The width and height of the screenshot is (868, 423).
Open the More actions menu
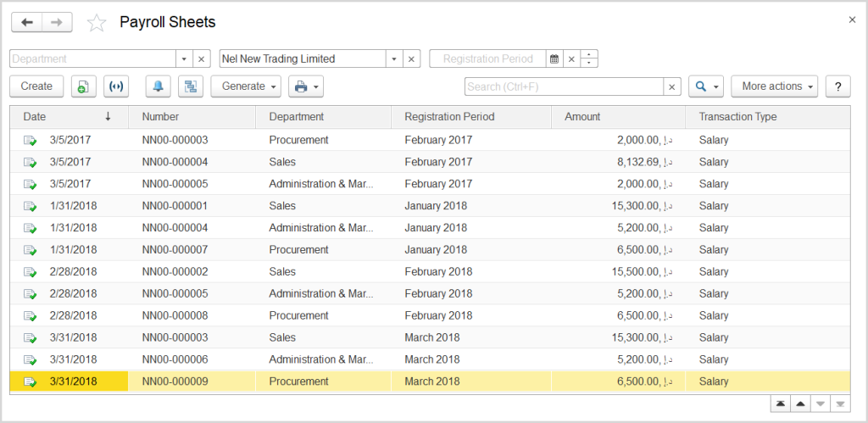[775, 86]
